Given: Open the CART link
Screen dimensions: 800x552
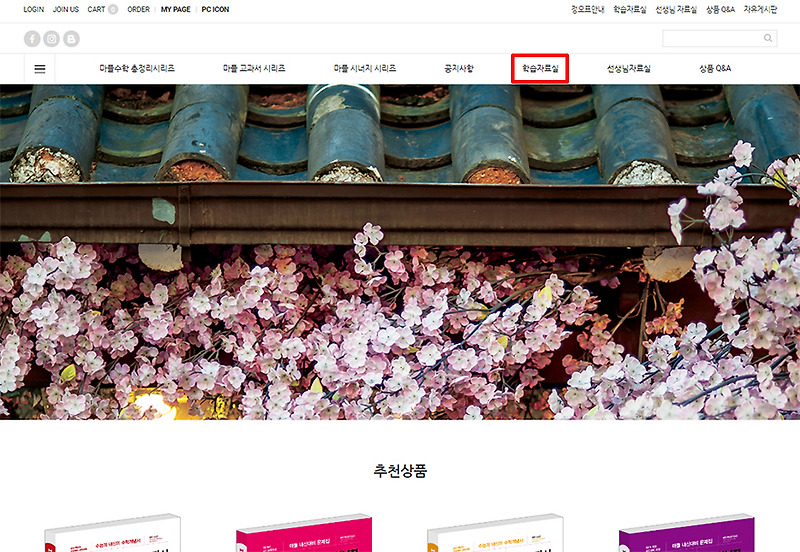Looking at the screenshot, I should pyautogui.click(x=96, y=9).
